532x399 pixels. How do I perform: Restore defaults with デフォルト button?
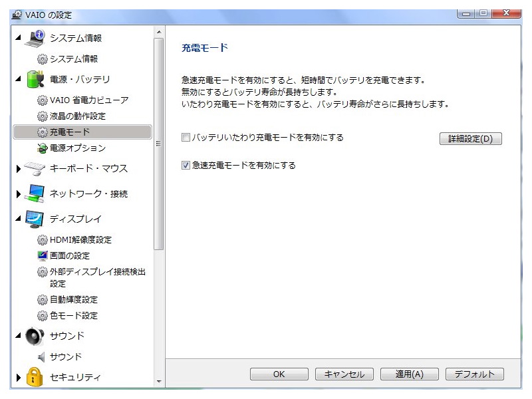[x=475, y=374]
